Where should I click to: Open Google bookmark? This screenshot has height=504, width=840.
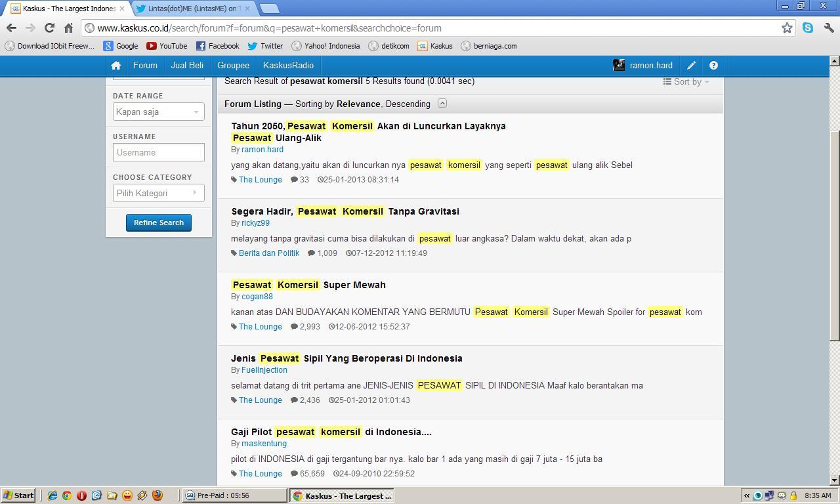click(121, 46)
